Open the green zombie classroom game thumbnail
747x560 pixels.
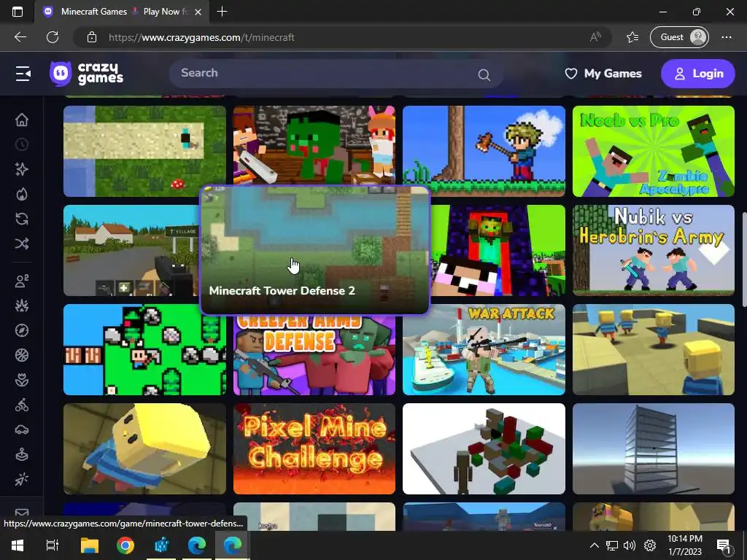314,145
